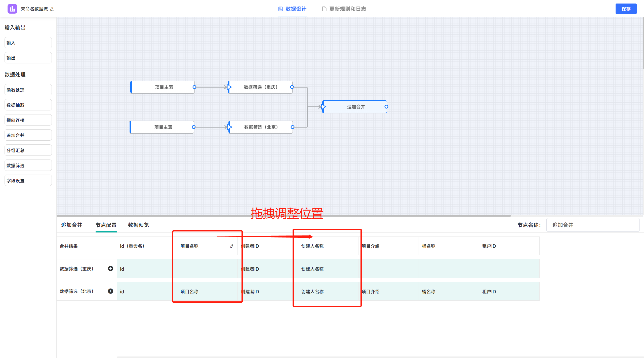
Task: Click the 创建者ID header cell
Action: coord(268,246)
